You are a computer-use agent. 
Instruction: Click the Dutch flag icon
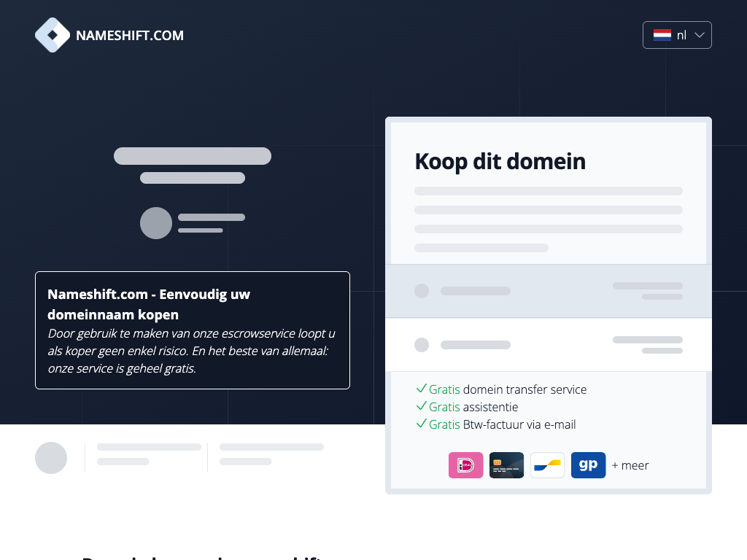pos(662,35)
